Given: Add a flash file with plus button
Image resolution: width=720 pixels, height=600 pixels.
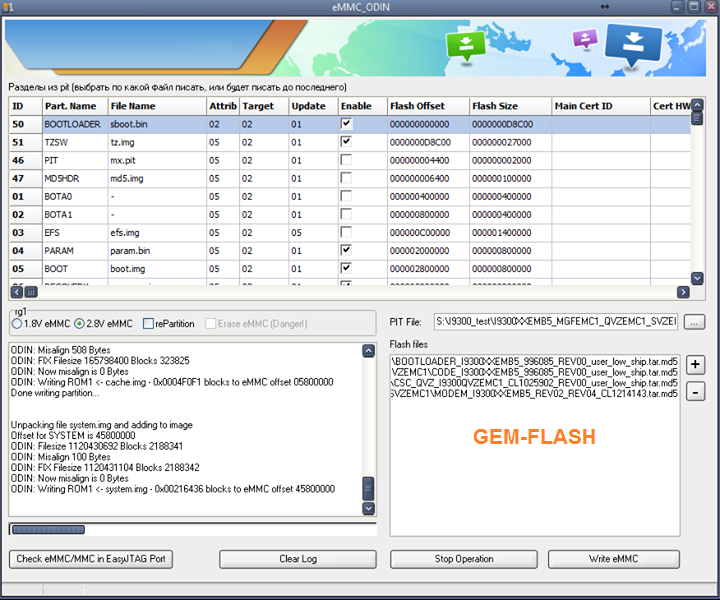Looking at the screenshot, I should point(695,365).
